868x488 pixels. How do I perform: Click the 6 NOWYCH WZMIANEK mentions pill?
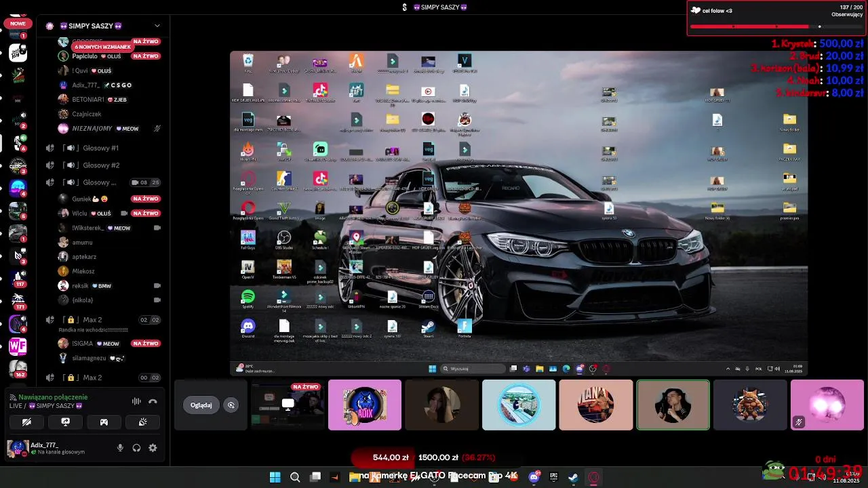coord(102,47)
